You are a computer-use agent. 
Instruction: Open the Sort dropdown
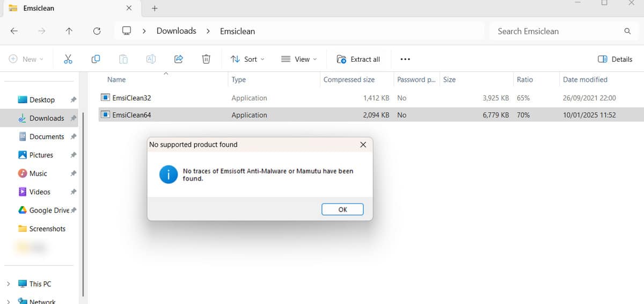[x=247, y=59]
